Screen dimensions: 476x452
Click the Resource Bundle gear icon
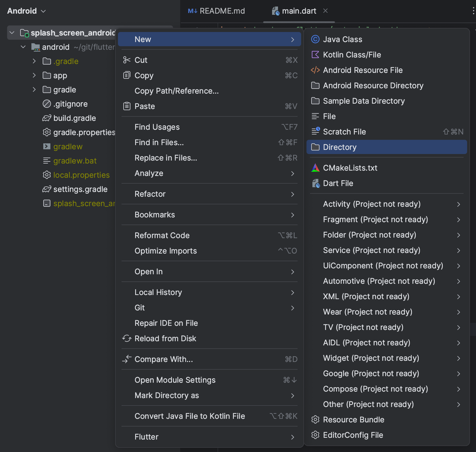(315, 420)
